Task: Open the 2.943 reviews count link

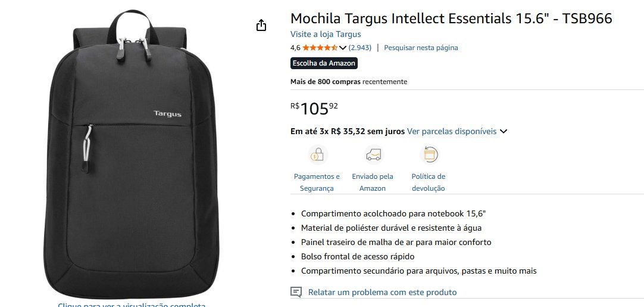Action: pos(359,48)
